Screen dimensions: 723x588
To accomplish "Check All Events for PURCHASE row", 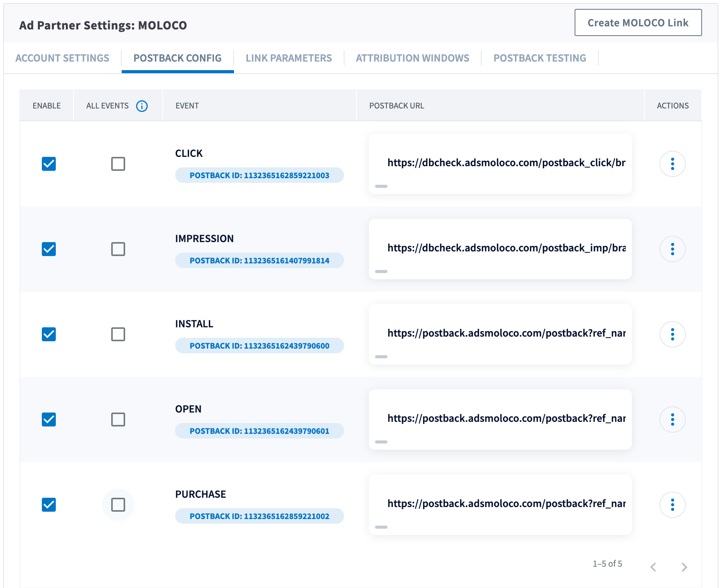I will 118,505.
